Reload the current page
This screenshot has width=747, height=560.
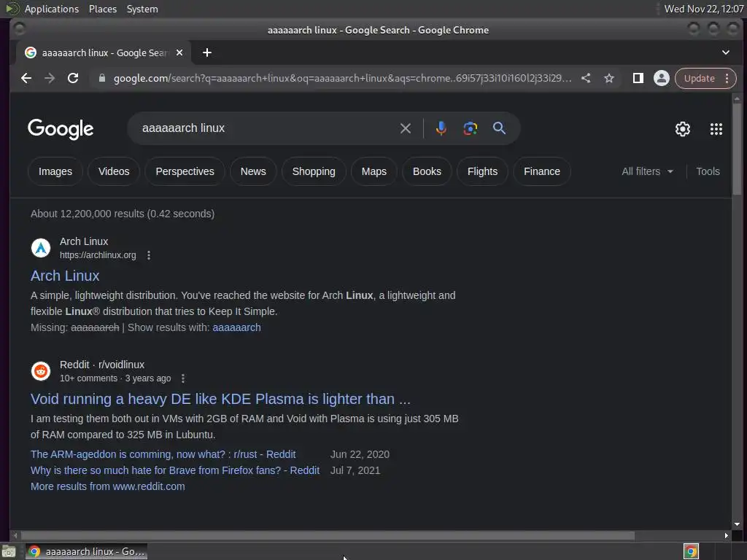pos(73,78)
